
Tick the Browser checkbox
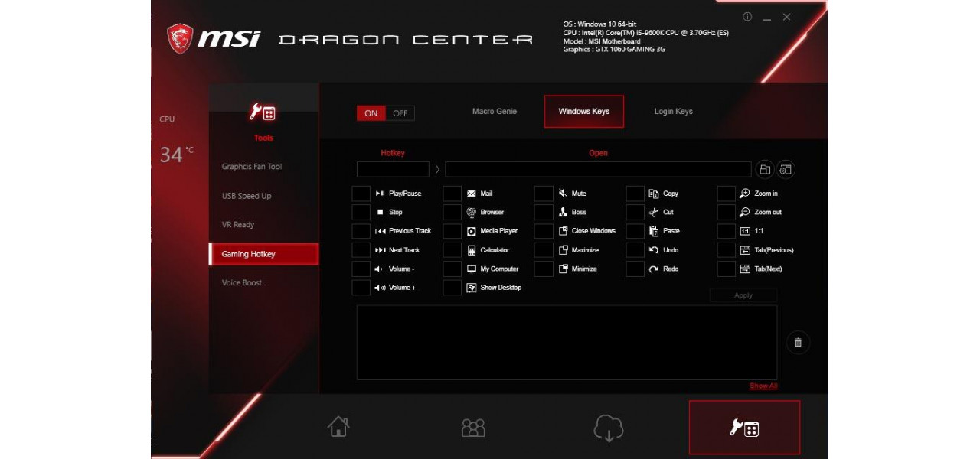coord(452,212)
